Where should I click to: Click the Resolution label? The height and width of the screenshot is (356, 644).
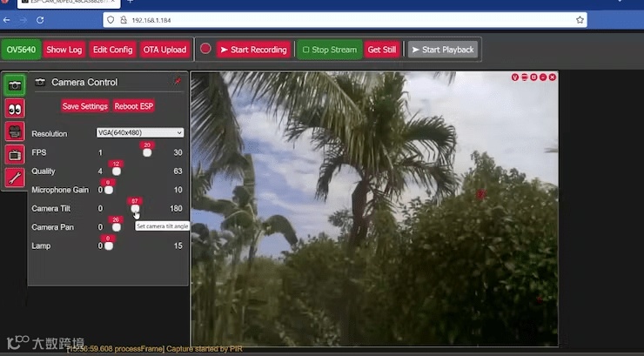50,133
